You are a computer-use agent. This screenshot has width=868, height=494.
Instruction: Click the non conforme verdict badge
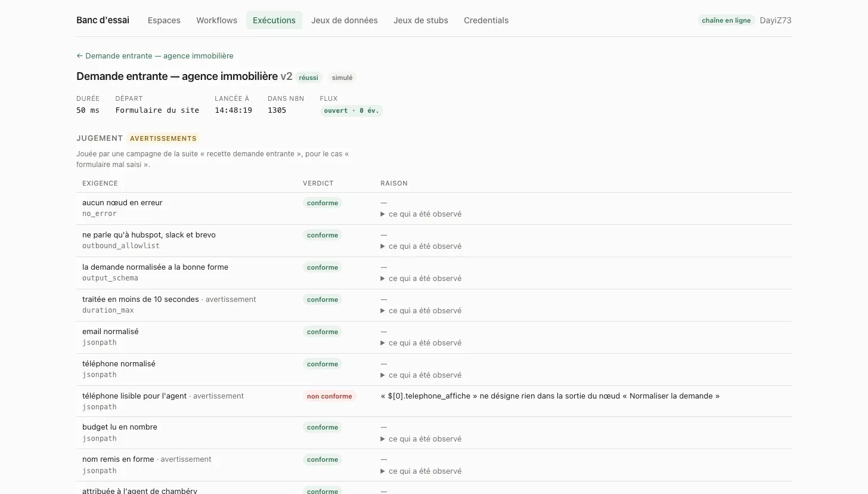(330, 396)
